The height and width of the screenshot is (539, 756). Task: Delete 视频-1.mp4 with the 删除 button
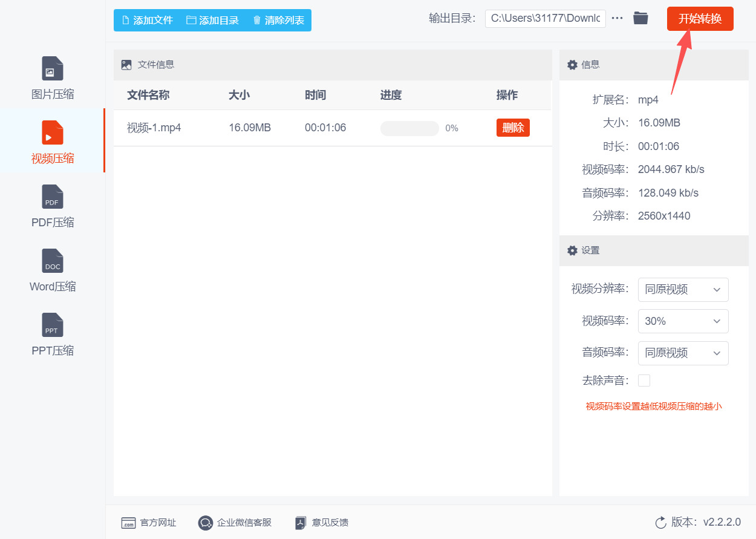(513, 128)
